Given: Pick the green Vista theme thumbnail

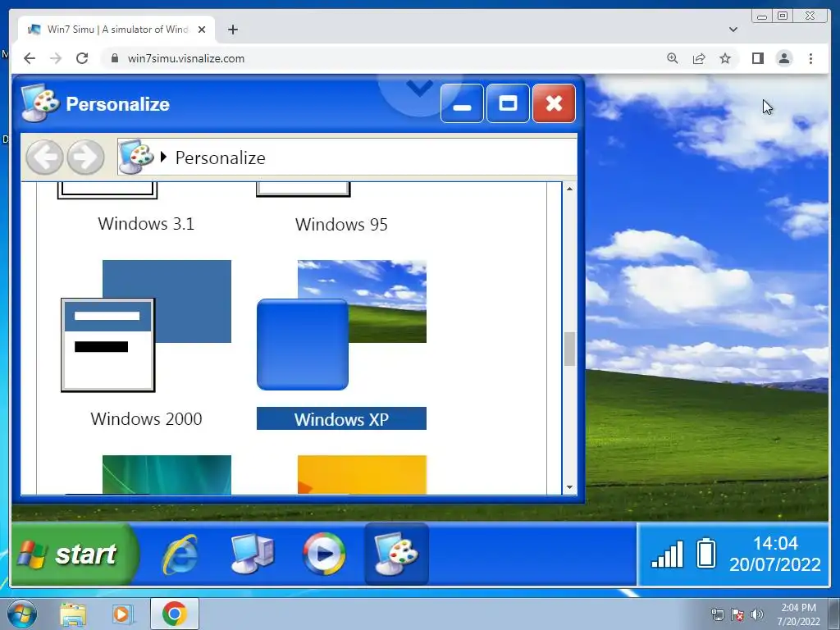Looking at the screenshot, I should (x=167, y=475).
